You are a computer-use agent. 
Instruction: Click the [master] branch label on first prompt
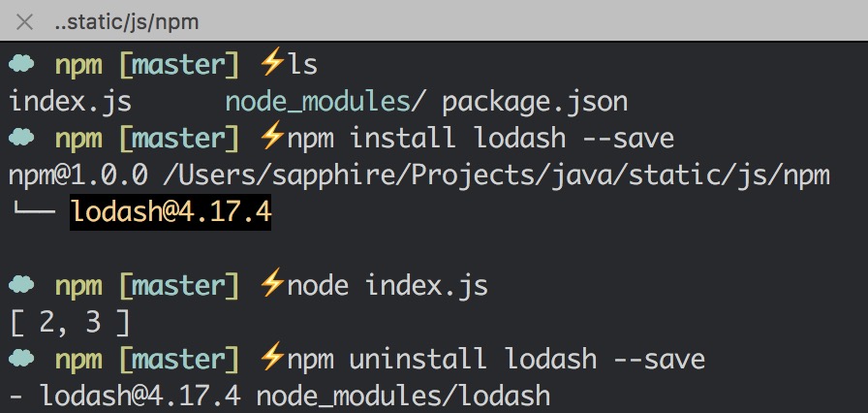(x=179, y=65)
